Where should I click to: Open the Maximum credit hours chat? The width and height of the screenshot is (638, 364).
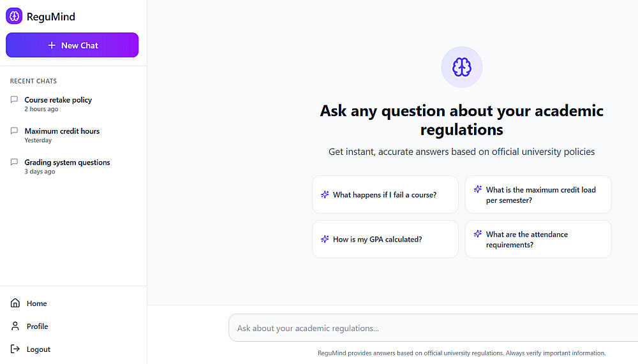point(62,131)
